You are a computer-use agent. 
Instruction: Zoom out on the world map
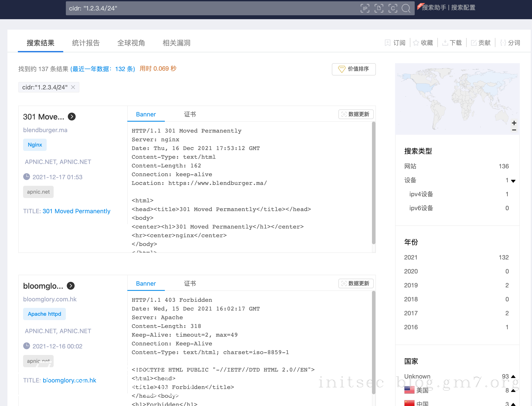[x=514, y=130]
